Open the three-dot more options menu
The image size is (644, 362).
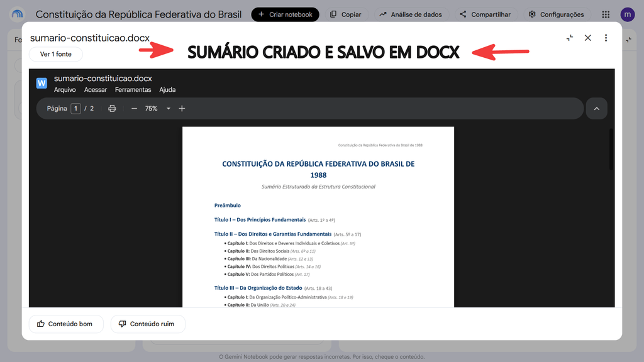[x=606, y=38]
